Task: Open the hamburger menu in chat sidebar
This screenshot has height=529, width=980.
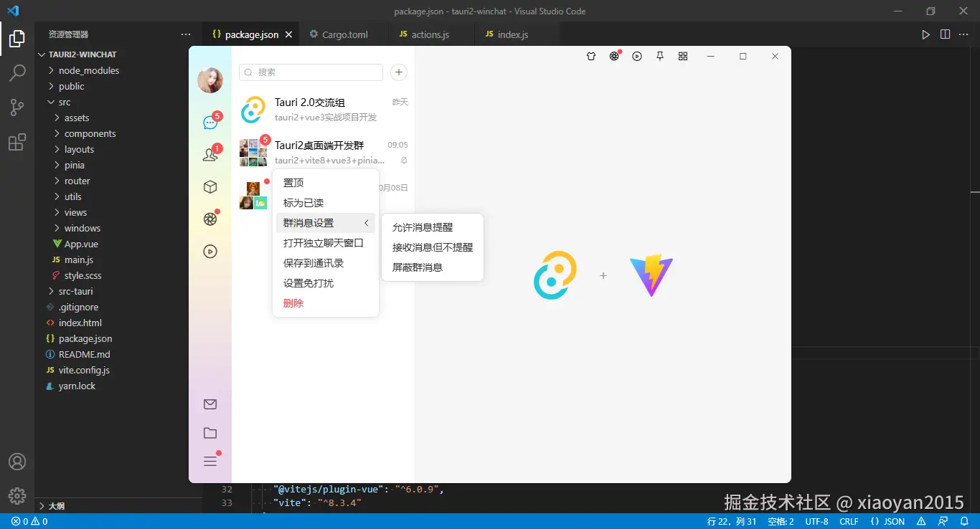Action: tap(210, 462)
